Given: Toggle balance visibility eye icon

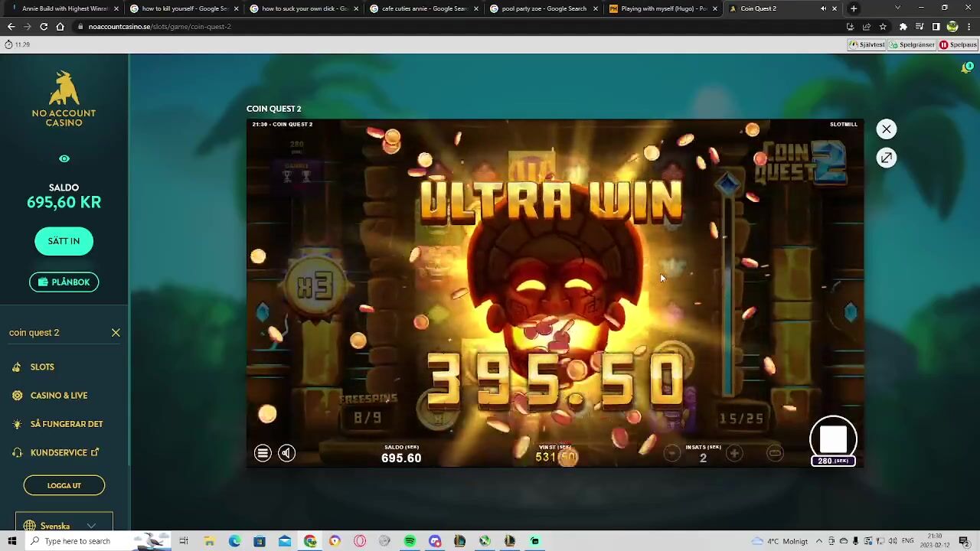Looking at the screenshot, I should tap(64, 159).
